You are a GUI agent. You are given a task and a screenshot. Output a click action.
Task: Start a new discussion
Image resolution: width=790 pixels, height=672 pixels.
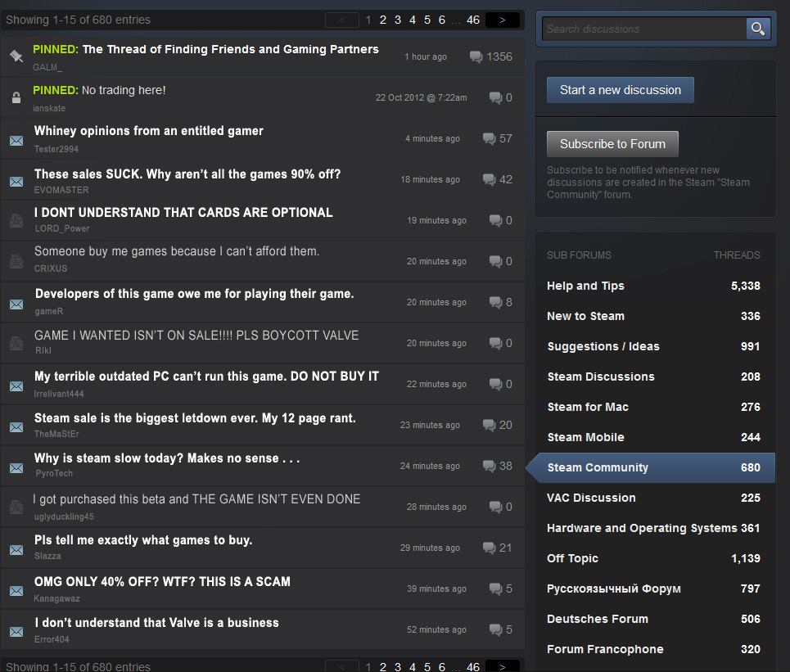pos(620,90)
